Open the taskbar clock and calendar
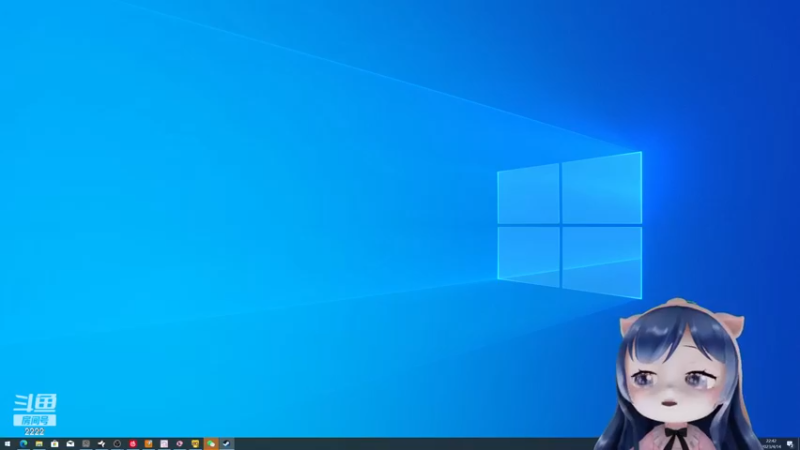This screenshot has width=800, height=450. click(x=771, y=444)
